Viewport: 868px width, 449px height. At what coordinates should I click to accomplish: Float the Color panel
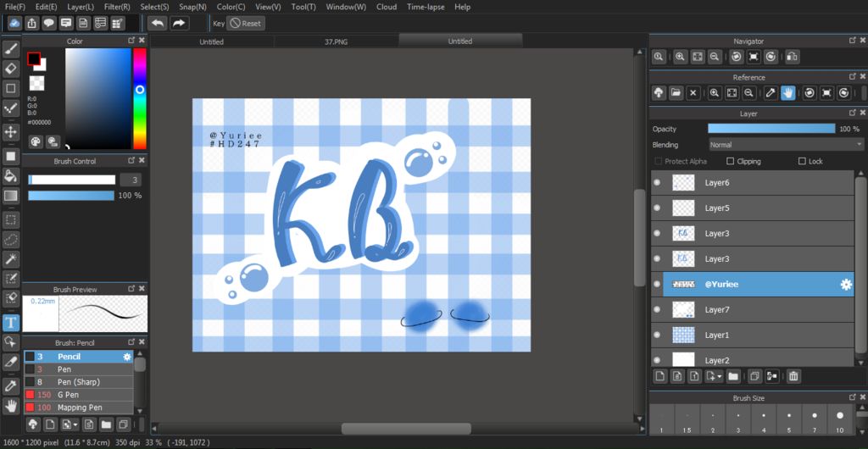(x=131, y=41)
